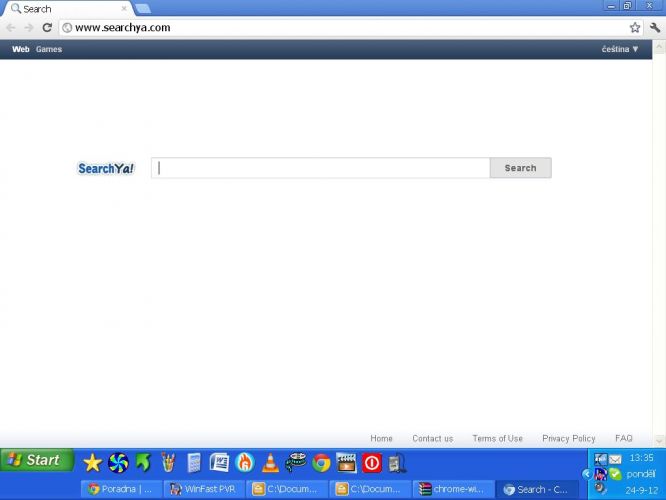Launch yellow star quick launch icon
Screen dimensions: 666x500
click(92, 463)
